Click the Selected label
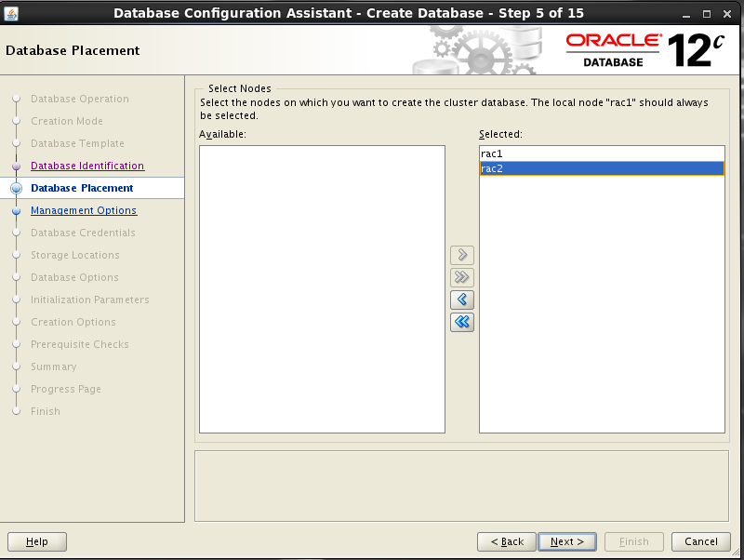The height and width of the screenshot is (560, 744). (x=500, y=134)
